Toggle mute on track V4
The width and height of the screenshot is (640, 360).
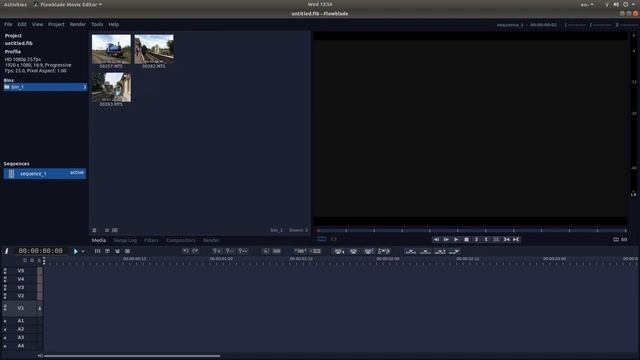(5, 279)
